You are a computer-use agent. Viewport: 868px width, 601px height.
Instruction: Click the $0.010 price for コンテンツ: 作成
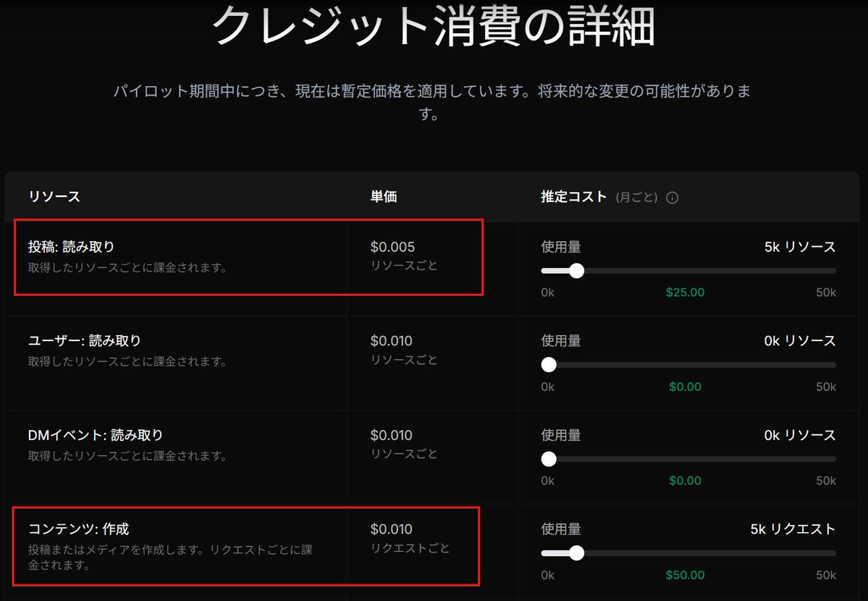tap(392, 529)
